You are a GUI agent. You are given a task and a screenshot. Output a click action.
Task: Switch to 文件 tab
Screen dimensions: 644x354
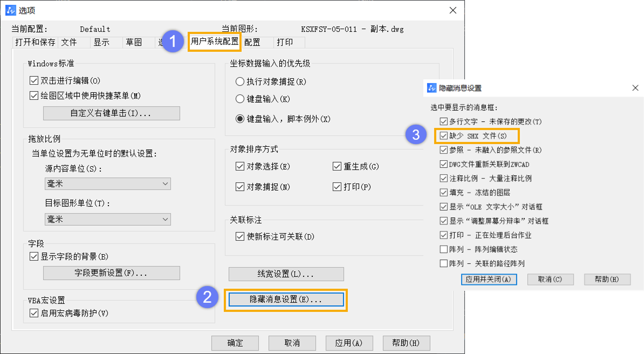74,42
